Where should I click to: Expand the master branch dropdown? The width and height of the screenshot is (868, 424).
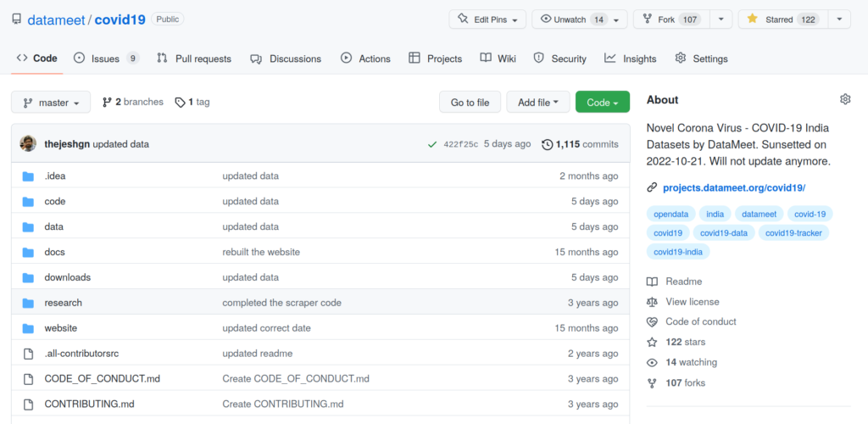(x=51, y=103)
